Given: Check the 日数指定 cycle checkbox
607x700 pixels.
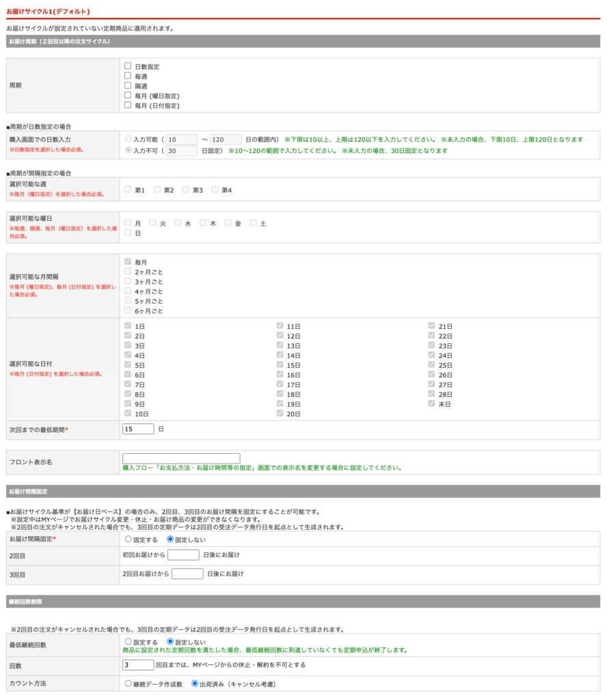Looking at the screenshot, I should pos(128,66).
